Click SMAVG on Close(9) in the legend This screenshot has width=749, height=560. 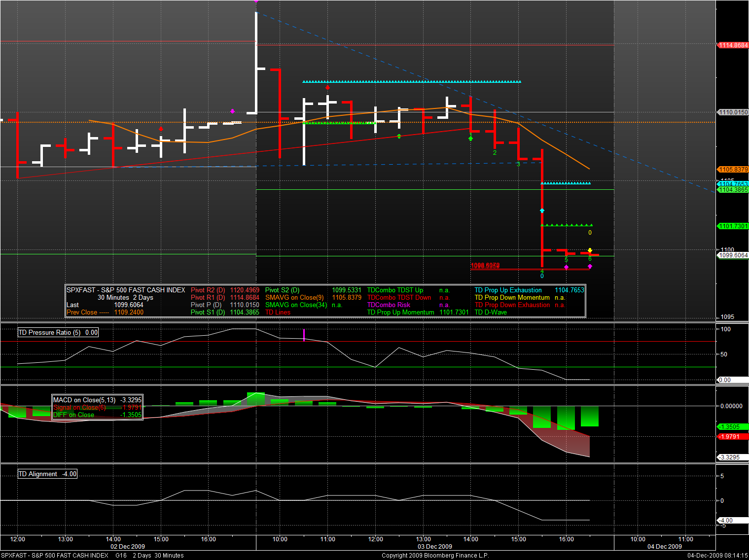[x=294, y=298]
